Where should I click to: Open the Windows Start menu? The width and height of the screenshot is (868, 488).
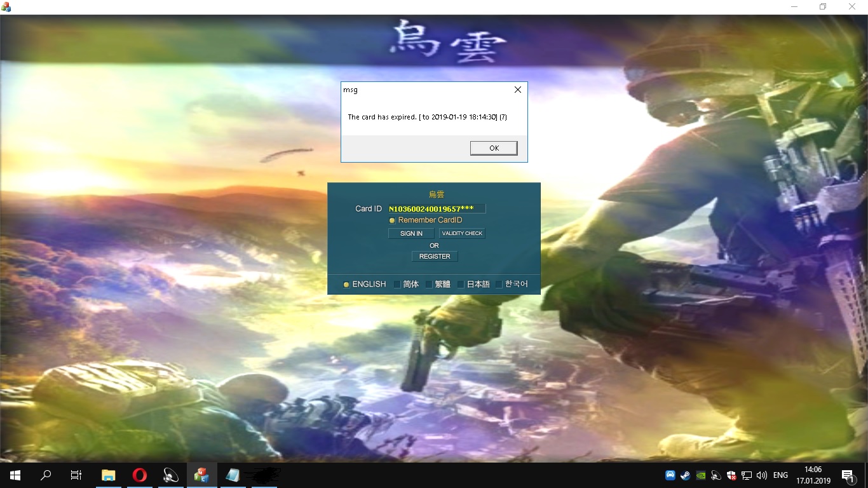coord(15,475)
